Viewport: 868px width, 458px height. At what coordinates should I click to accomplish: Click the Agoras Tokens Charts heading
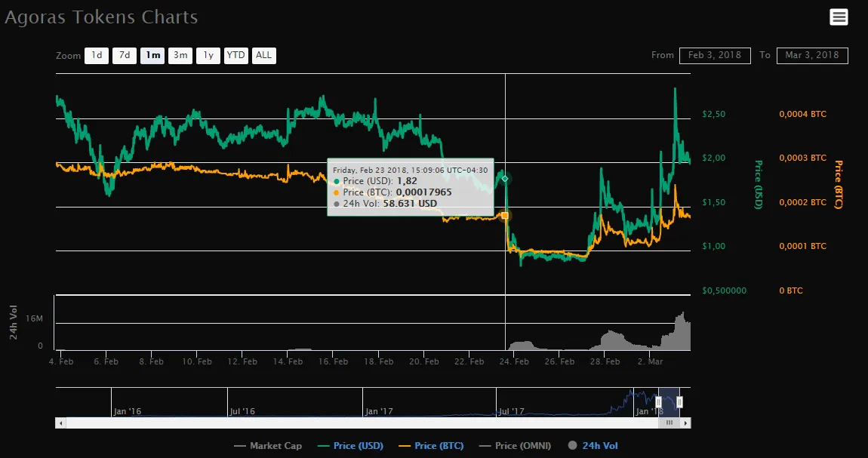coord(101,17)
